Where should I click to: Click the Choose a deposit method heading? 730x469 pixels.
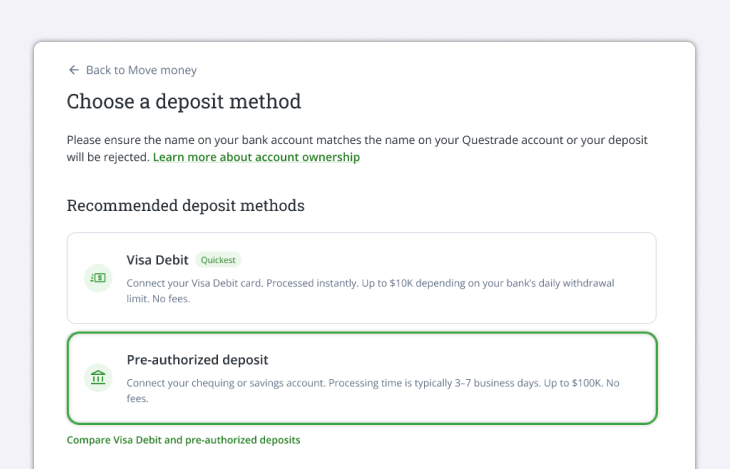[x=183, y=101]
